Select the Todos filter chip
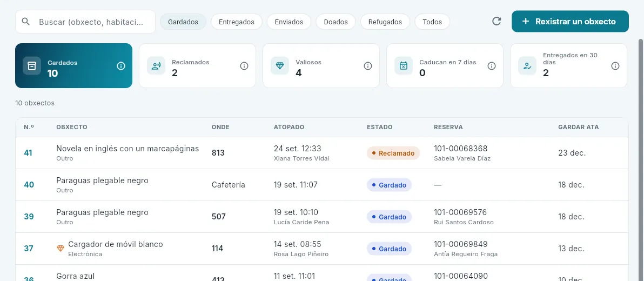 coord(432,22)
